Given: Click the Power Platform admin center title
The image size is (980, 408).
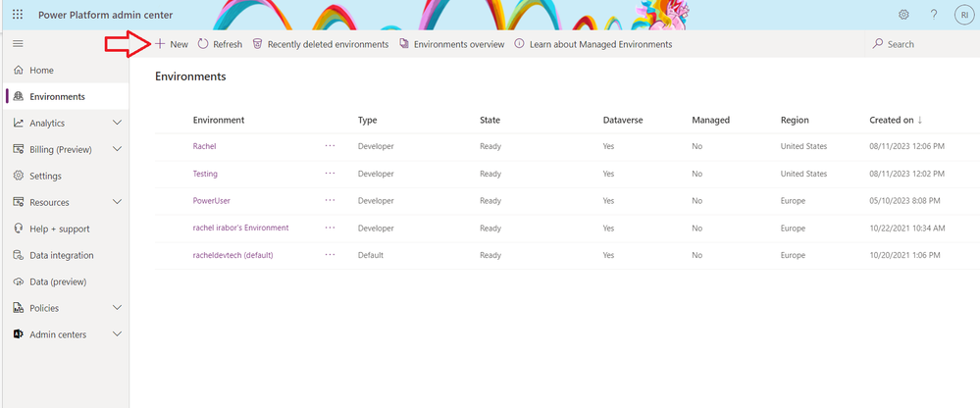Looking at the screenshot, I should coord(106,15).
